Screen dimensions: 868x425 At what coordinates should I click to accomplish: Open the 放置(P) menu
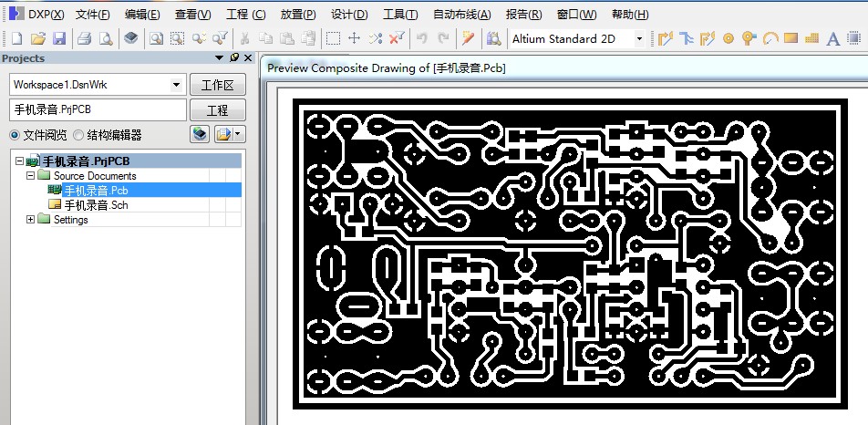[298, 15]
